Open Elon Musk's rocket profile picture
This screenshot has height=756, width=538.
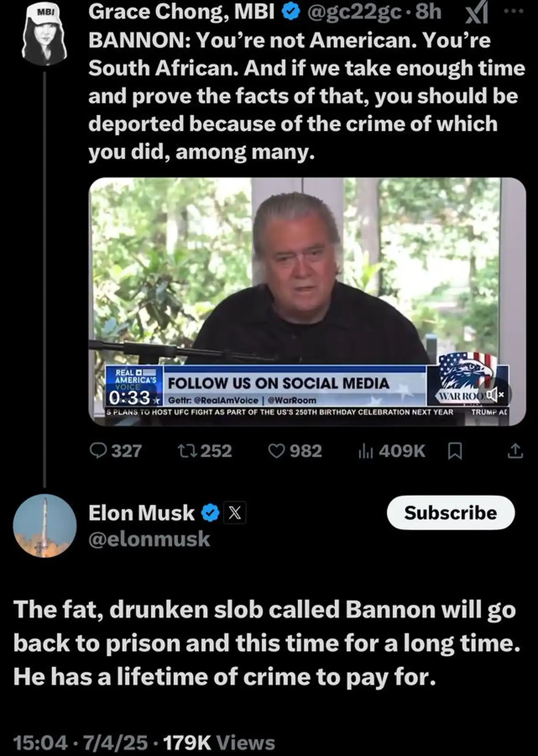click(45, 525)
